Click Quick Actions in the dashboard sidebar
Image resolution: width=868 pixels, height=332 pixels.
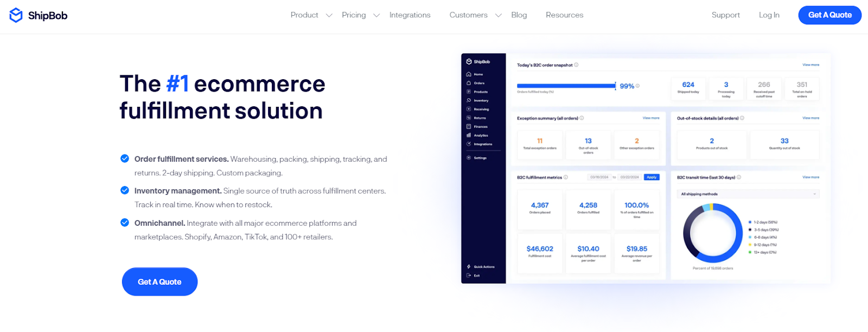pyautogui.click(x=481, y=267)
